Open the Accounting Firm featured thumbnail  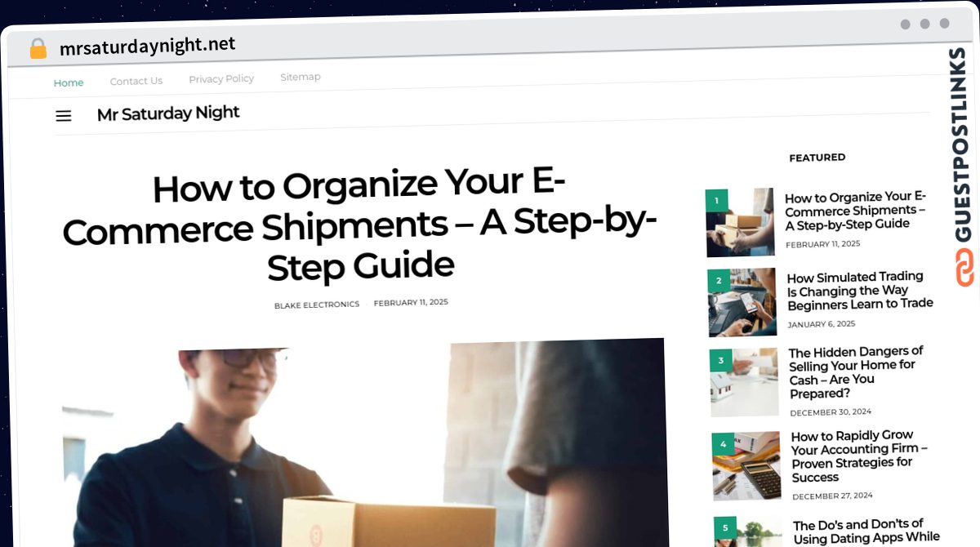tap(746, 465)
